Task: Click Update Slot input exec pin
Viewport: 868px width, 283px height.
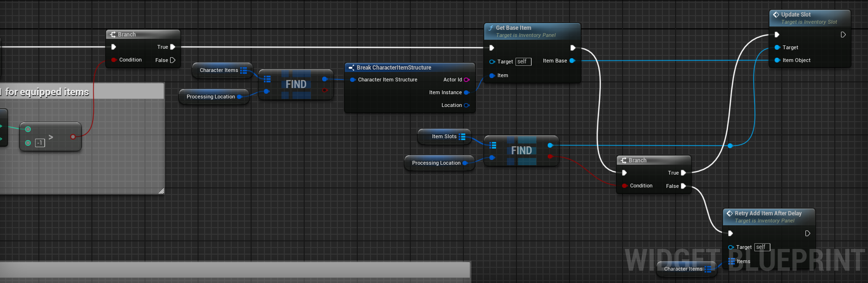Action: click(777, 35)
